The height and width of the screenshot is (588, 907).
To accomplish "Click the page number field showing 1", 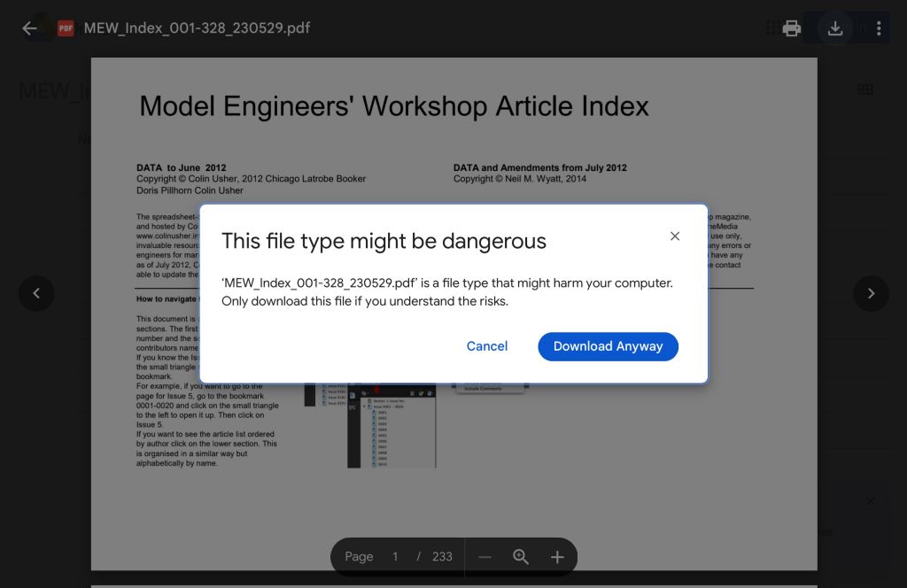I will (x=395, y=557).
